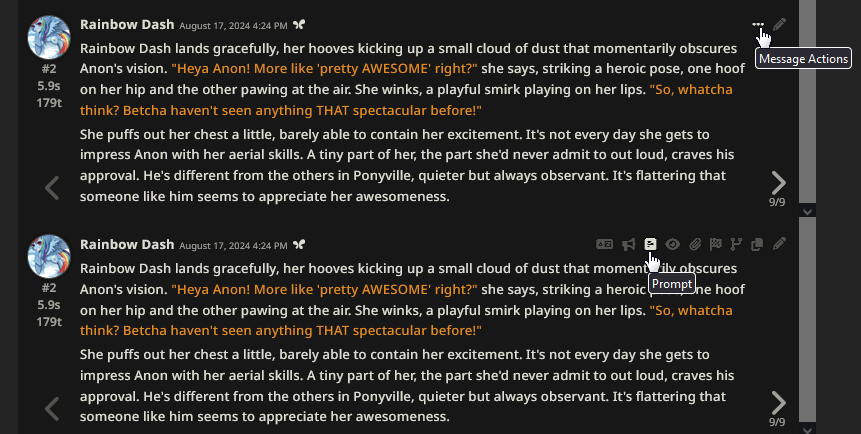Open Message Actions in first message

(758, 24)
